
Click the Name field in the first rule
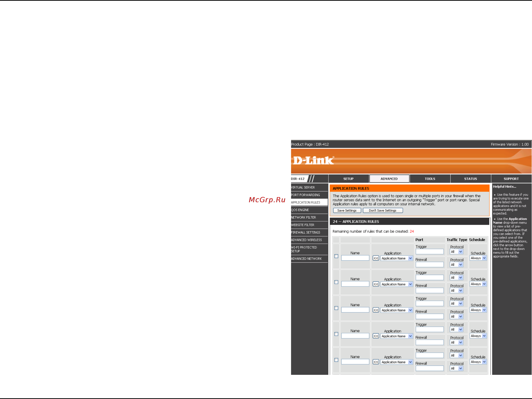pyautogui.click(x=355, y=258)
